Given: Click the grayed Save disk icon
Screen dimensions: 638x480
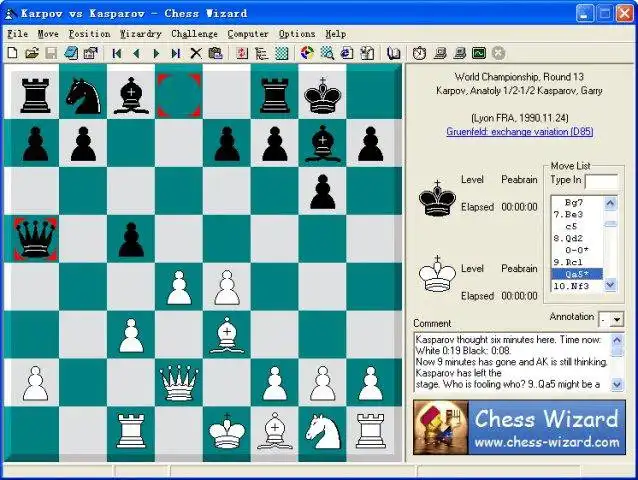Looking at the screenshot, I should pyautogui.click(x=51, y=53).
